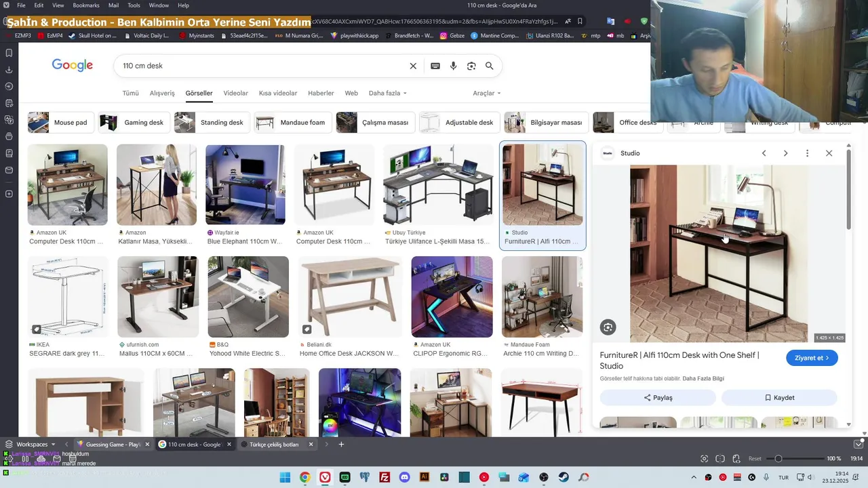Show previous image in preview panel
Screen dimensions: 868x488
764,153
